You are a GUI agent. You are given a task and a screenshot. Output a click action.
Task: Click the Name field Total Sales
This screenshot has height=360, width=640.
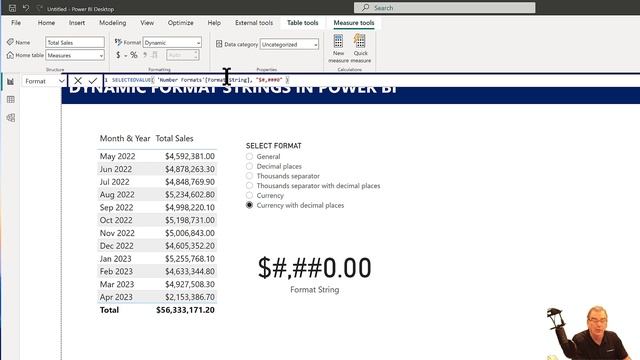[75, 42]
